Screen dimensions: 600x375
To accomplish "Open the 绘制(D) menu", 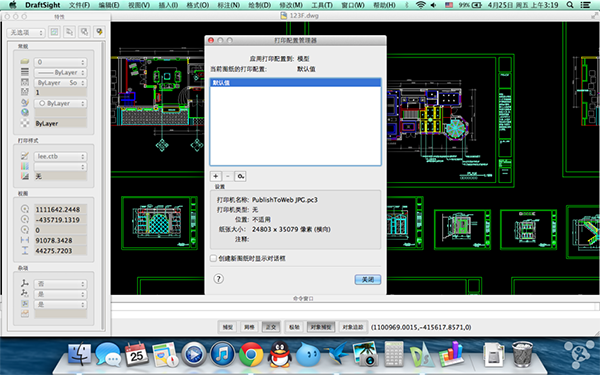I will 259,5.
